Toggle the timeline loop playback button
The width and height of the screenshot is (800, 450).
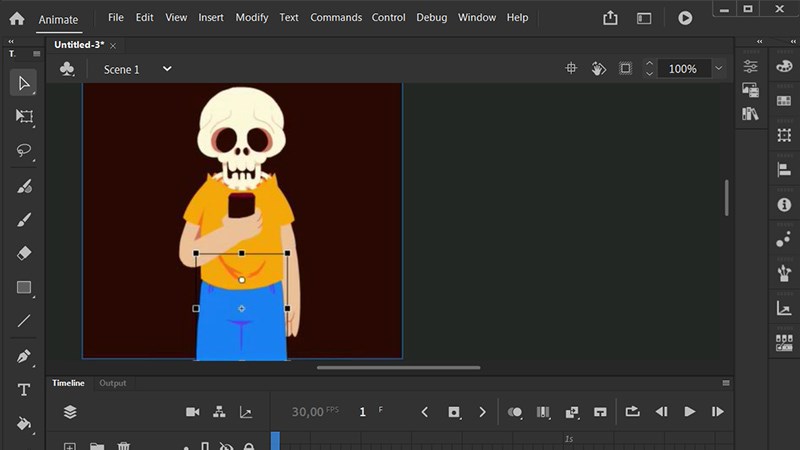tap(632, 412)
